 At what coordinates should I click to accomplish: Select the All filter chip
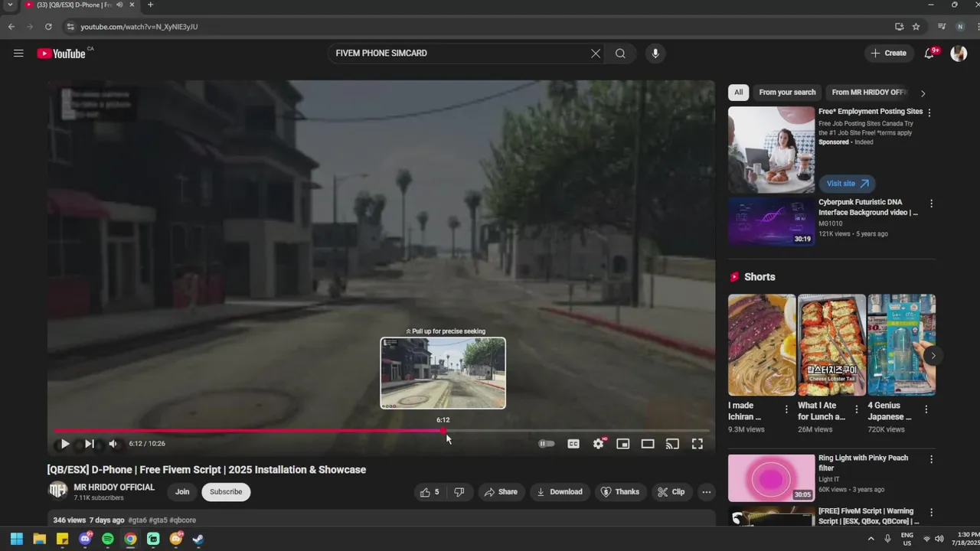(738, 93)
